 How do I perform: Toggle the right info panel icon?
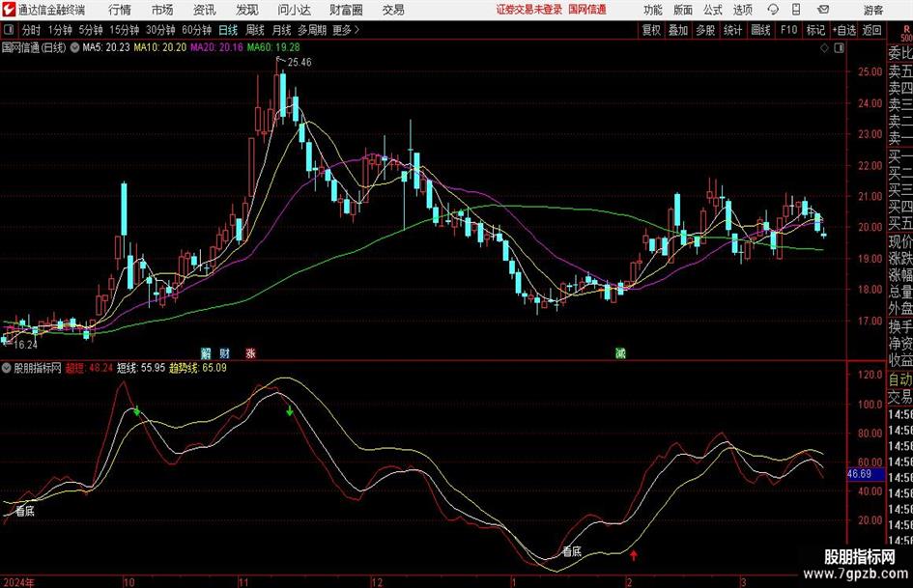click(839, 47)
